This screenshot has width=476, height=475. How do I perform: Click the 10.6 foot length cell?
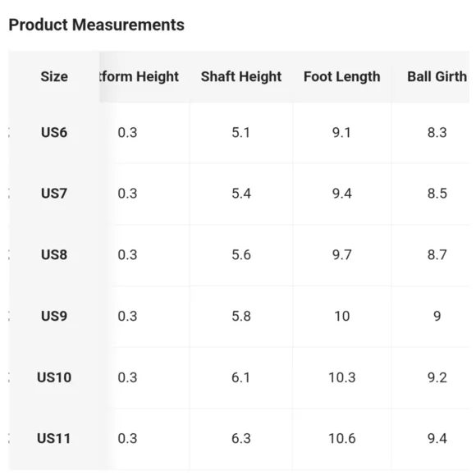[x=342, y=439]
